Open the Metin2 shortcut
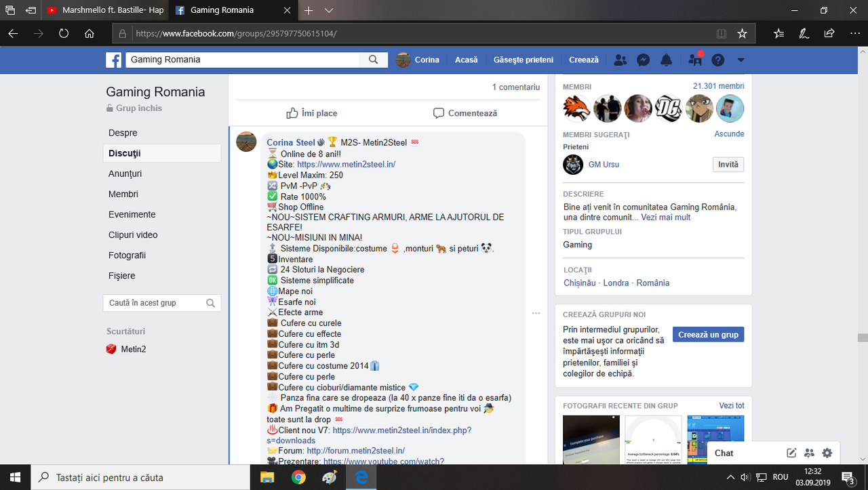This screenshot has height=490, width=868. tap(127, 349)
